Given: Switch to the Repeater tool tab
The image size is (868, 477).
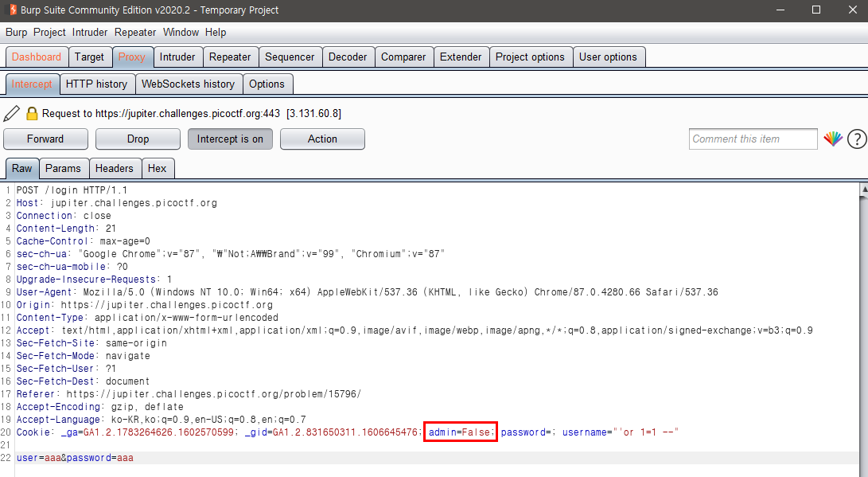Looking at the screenshot, I should [230, 57].
